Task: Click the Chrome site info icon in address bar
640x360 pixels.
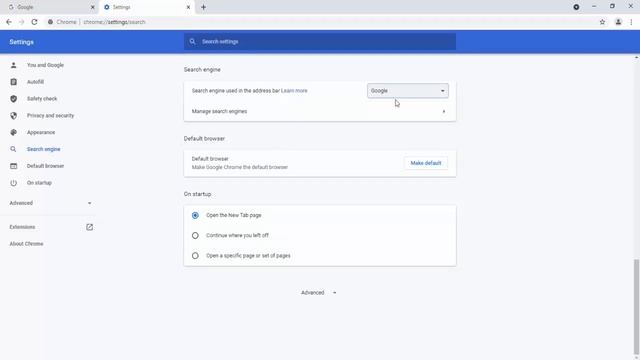Action: (x=50, y=22)
